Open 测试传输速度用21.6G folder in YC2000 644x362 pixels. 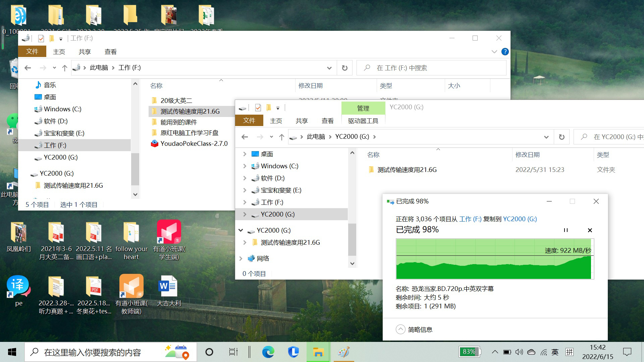pos(406,170)
